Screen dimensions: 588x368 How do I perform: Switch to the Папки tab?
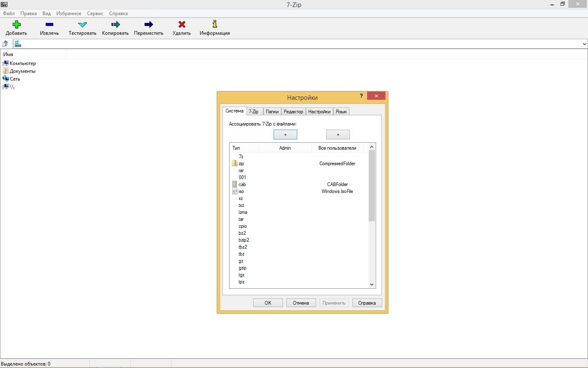click(x=272, y=112)
